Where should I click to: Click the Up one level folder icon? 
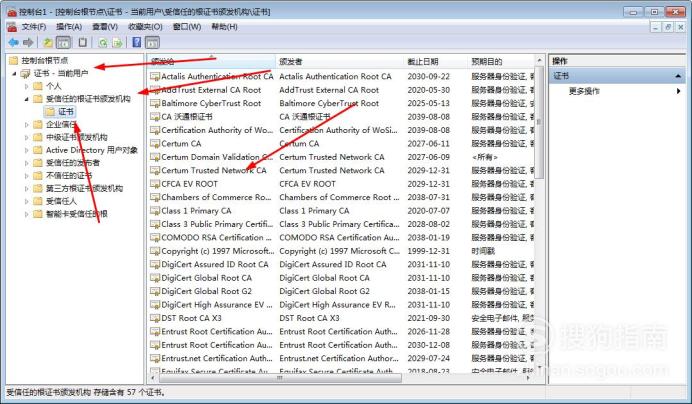[x=48, y=42]
